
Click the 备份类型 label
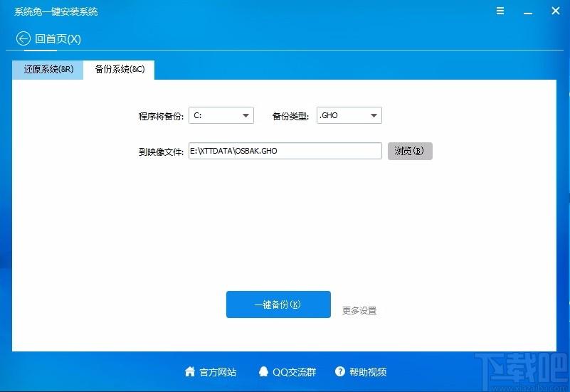tap(290, 116)
